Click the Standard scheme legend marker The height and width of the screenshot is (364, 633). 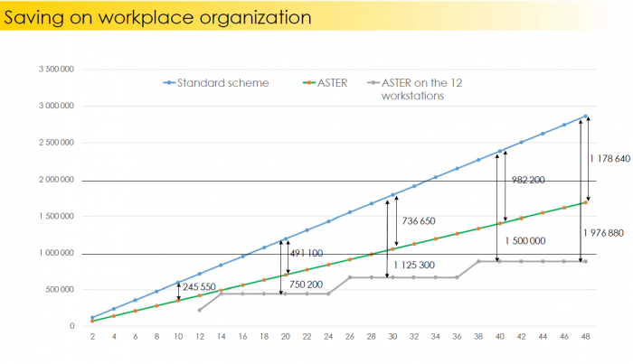pyautogui.click(x=169, y=83)
